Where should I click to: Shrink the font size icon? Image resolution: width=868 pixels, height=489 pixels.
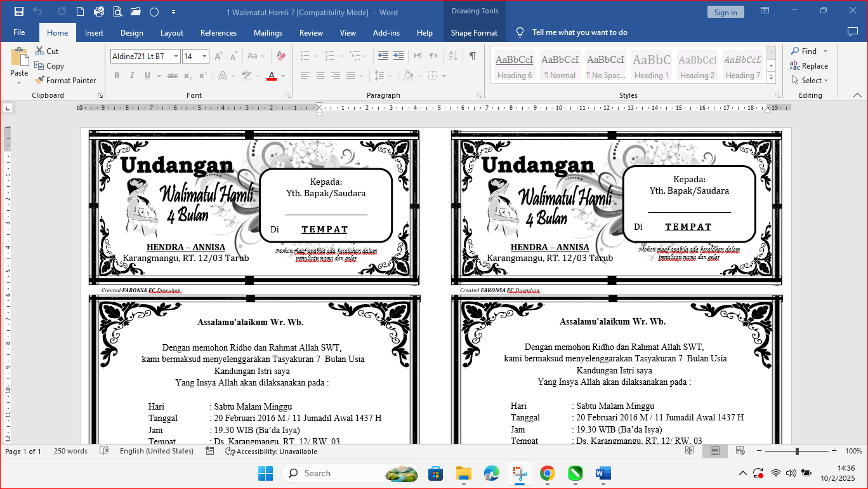click(x=233, y=56)
